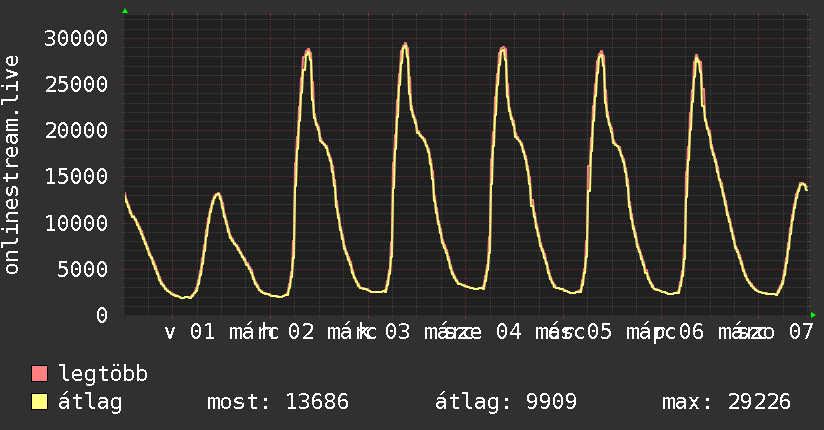Image resolution: width=824 pixels, height=430 pixels.
Task: Click the 20000 y-axis label
Action: point(76,131)
